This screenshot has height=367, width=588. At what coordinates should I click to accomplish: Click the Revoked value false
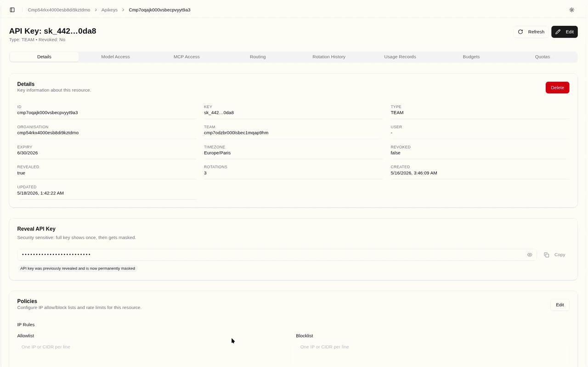click(x=396, y=153)
